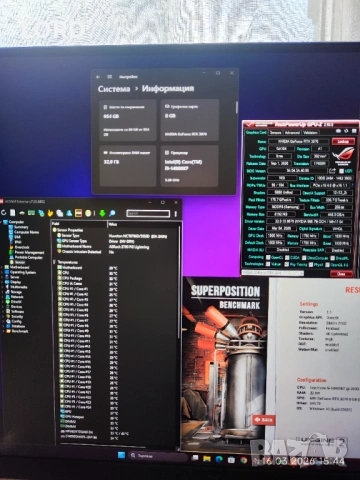The width and height of the screenshot is (360, 480).
Task: Click the Back button in Superposition Benchmark
Action: pos(264,420)
